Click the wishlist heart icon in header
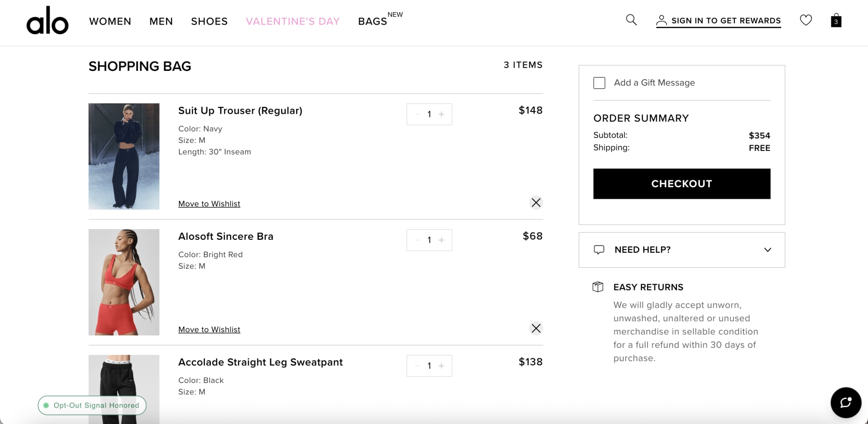868x424 pixels. tap(806, 20)
